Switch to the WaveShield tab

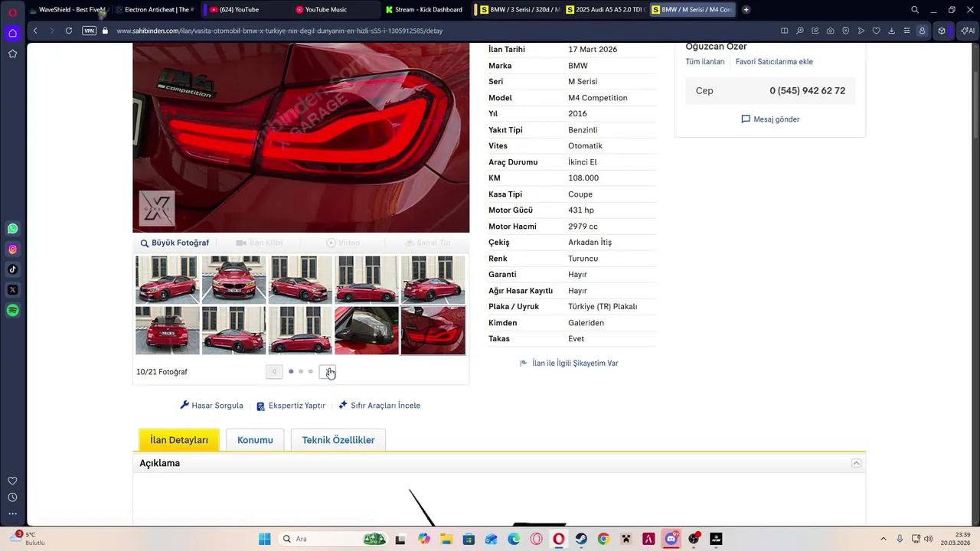[x=67, y=10]
